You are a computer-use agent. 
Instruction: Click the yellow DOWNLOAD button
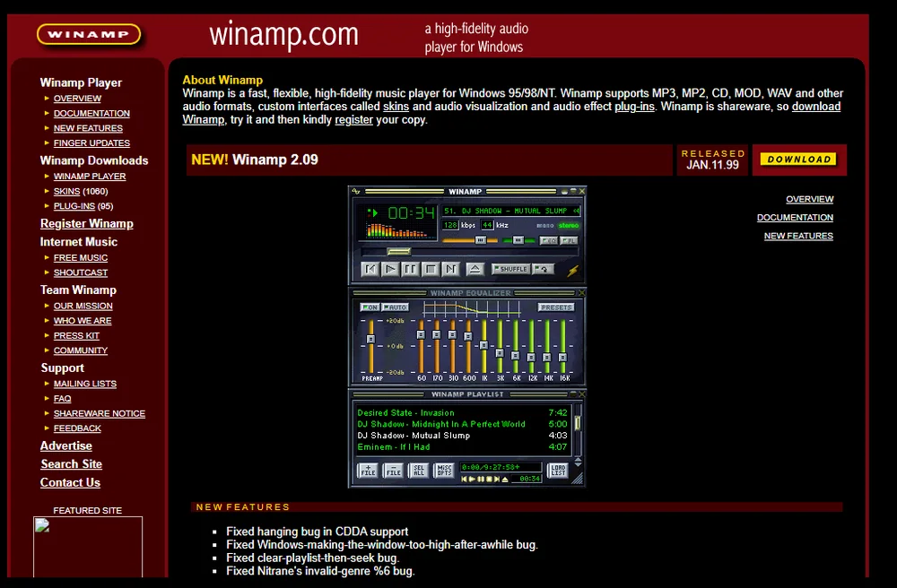tap(798, 160)
